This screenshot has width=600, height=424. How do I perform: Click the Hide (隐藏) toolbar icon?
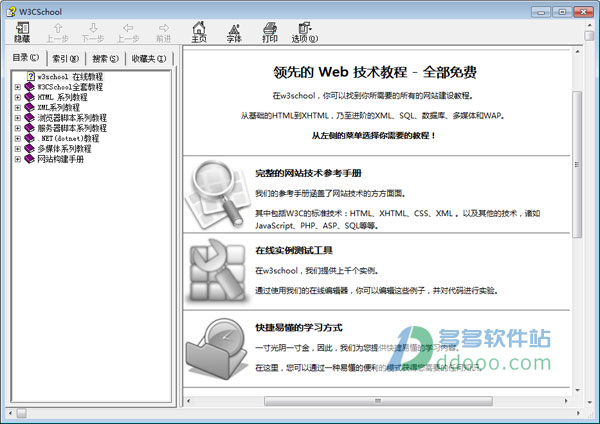(22, 32)
